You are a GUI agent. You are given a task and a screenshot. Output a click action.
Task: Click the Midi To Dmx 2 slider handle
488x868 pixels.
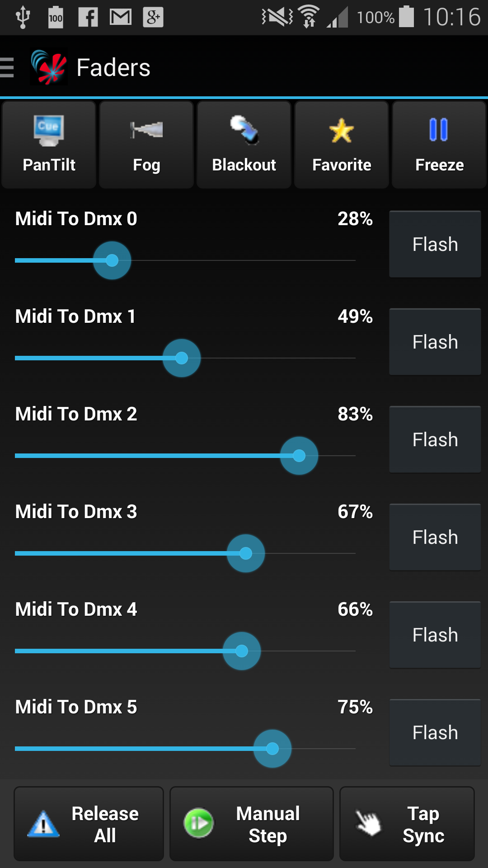pos(299,456)
